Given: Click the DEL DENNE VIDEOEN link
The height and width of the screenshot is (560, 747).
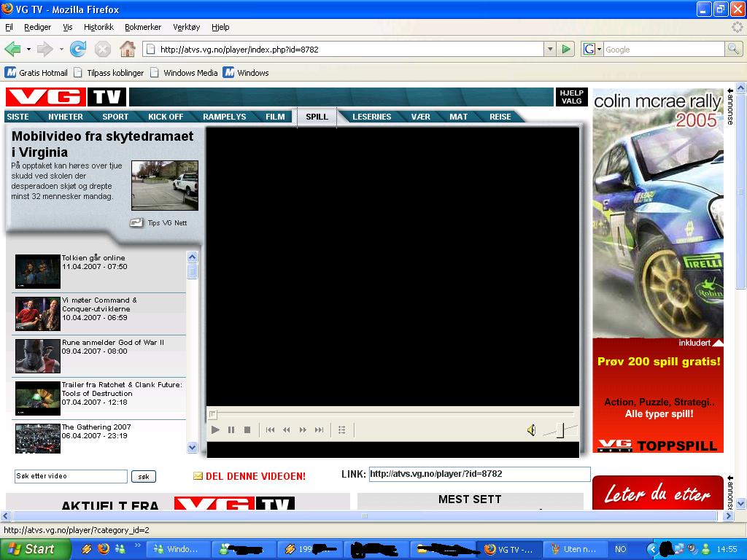Looking at the screenshot, I should point(255,476).
